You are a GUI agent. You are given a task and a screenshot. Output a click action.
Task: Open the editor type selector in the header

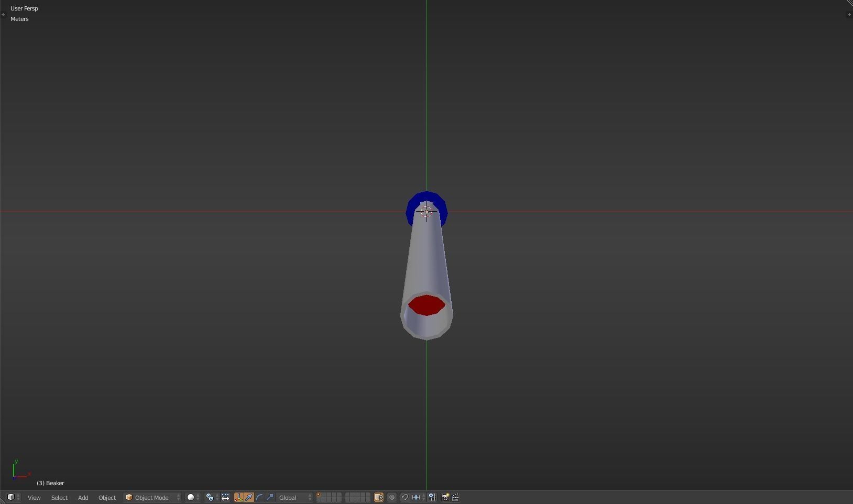click(13, 497)
